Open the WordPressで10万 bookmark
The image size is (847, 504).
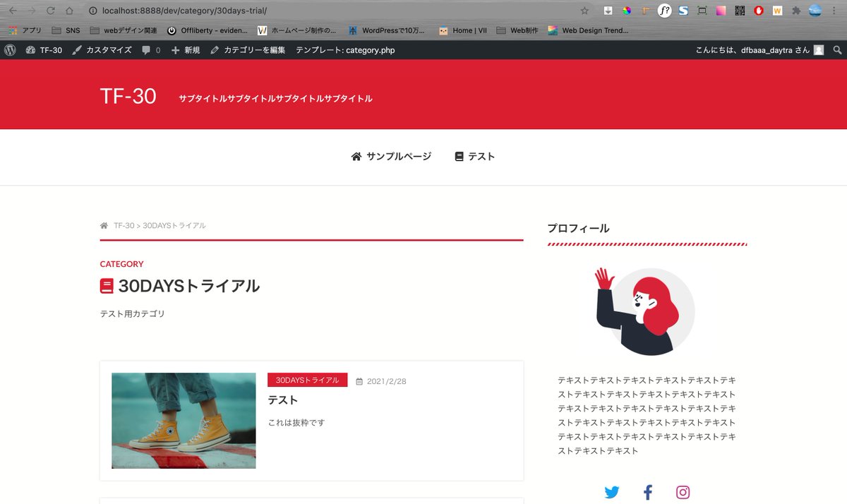(386, 30)
